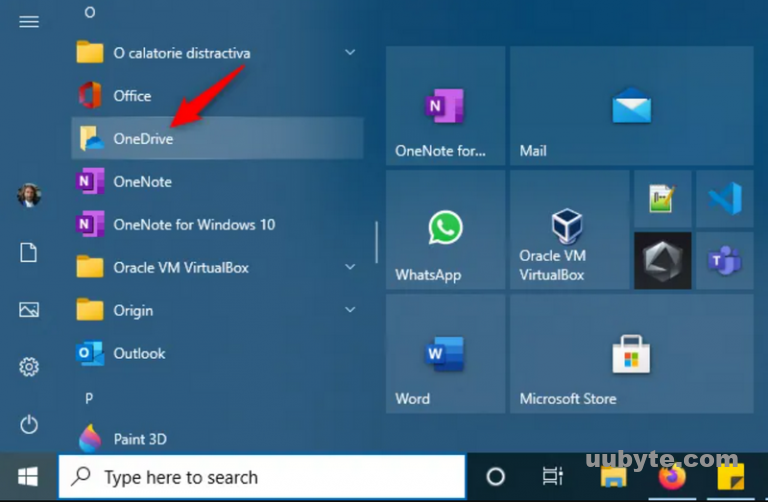768x502 pixels.
Task: Open the Oracle VM VirtualBox folder entry
Action: coord(217,267)
